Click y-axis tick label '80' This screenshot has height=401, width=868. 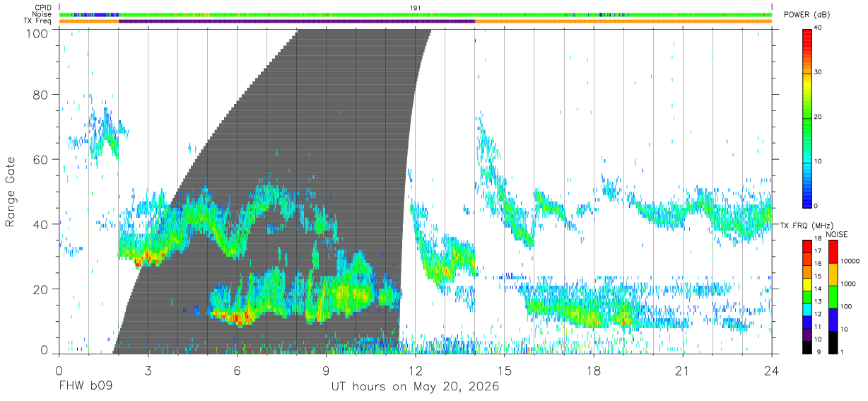click(40, 95)
